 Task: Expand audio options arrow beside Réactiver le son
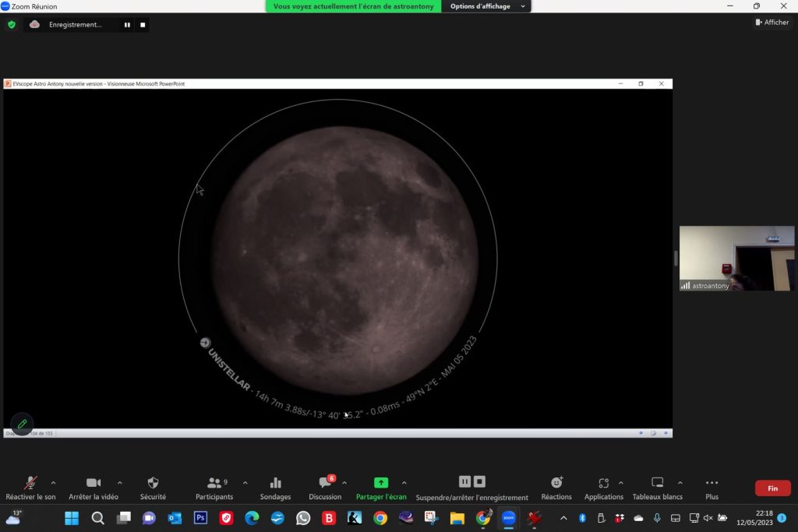[x=54, y=483]
